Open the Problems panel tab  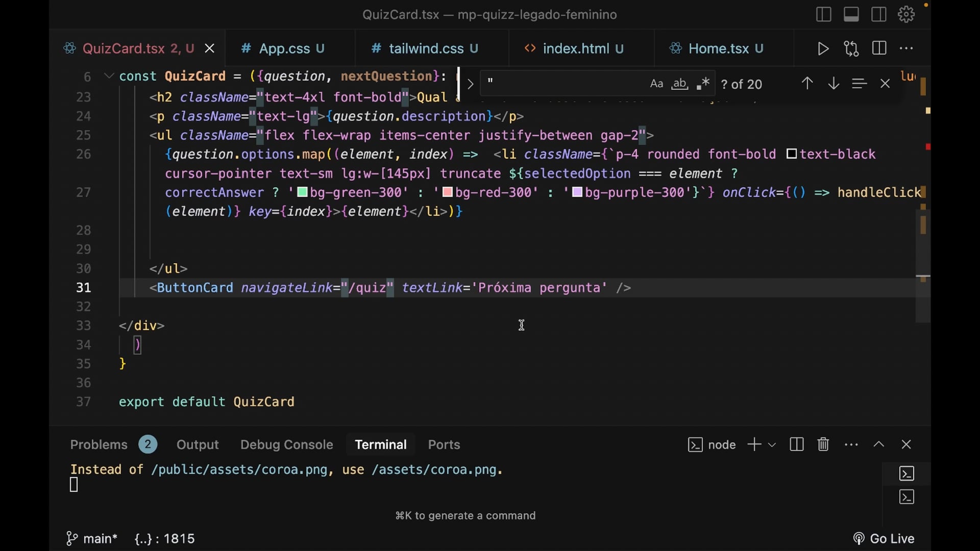[99, 445]
